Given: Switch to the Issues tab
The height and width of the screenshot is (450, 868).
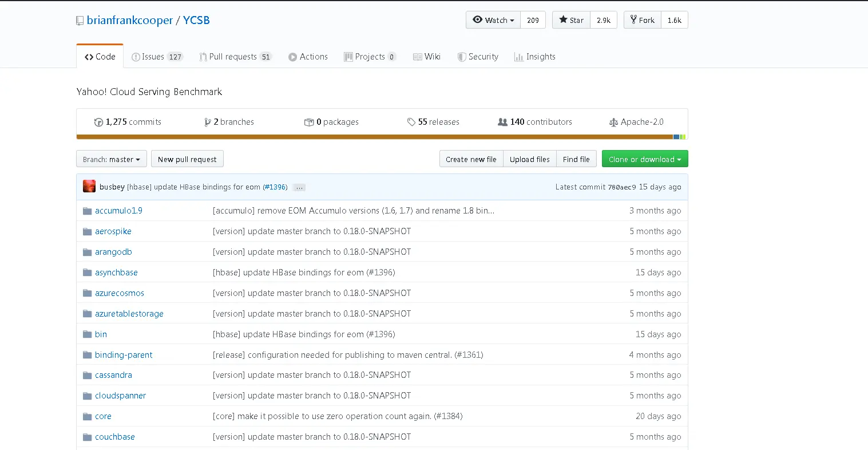Looking at the screenshot, I should [x=157, y=57].
